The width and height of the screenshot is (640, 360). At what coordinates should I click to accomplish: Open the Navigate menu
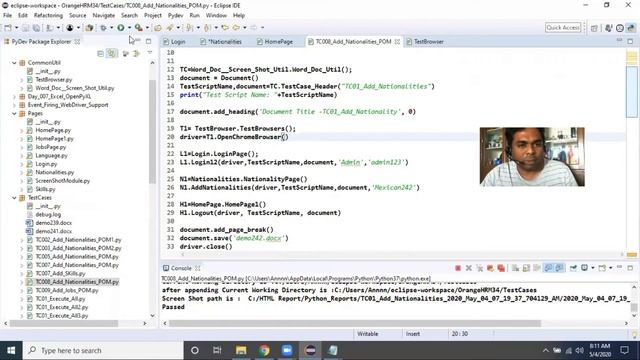(104, 16)
